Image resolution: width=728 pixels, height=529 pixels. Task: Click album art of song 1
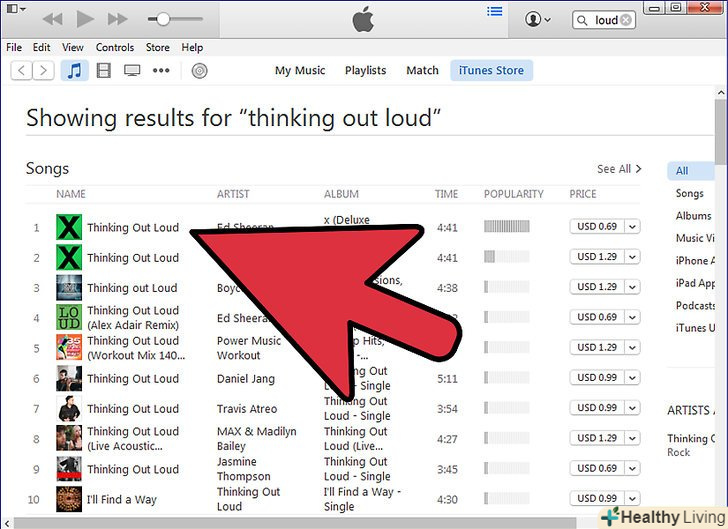point(69,227)
